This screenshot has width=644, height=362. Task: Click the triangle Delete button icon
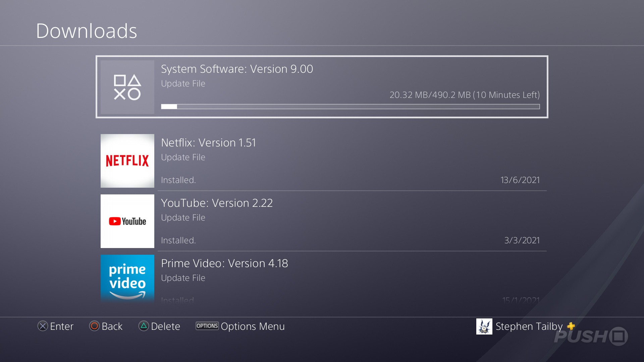[144, 326]
